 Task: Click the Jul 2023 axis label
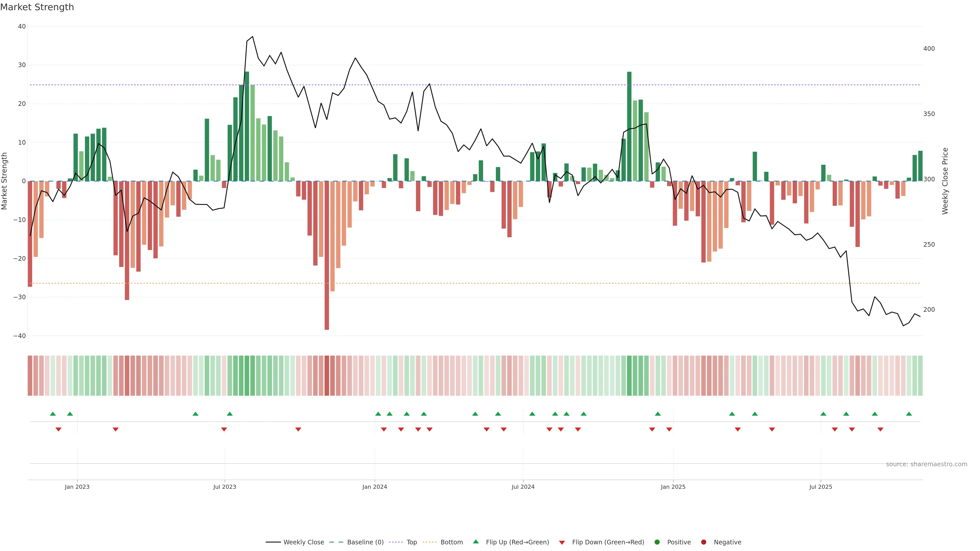click(225, 487)
